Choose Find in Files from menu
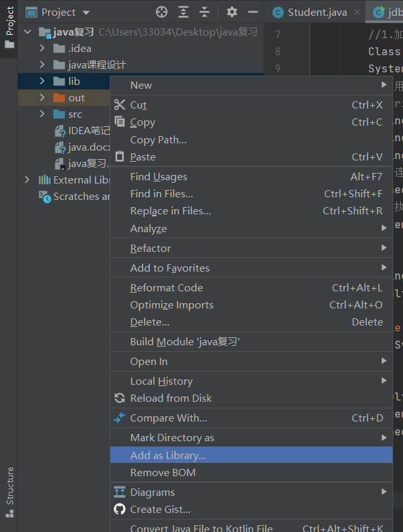This screenshot has height=532, width=403. (x=162, y=193)
